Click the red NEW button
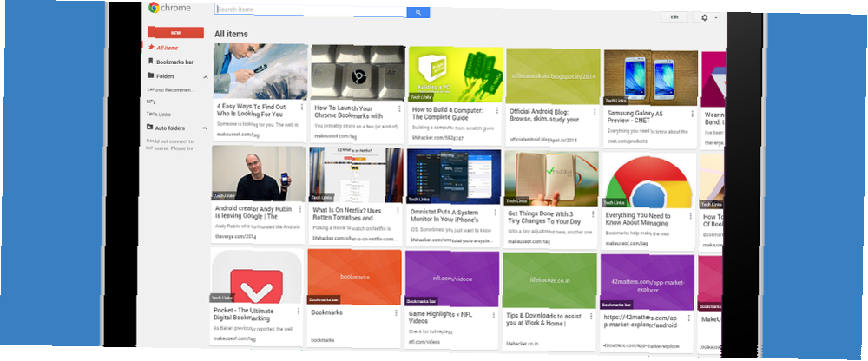868x361 pixels. (x=175, y=33)
